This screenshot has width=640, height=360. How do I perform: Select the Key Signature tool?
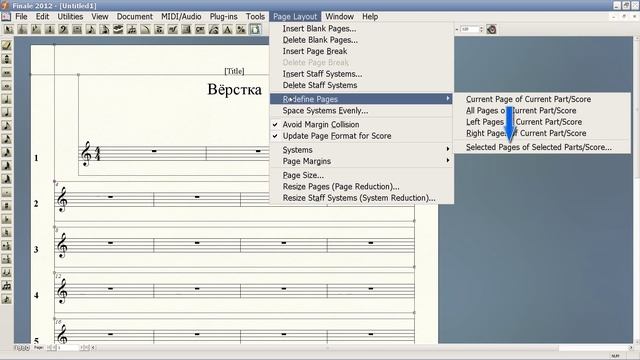click(36, 29)
